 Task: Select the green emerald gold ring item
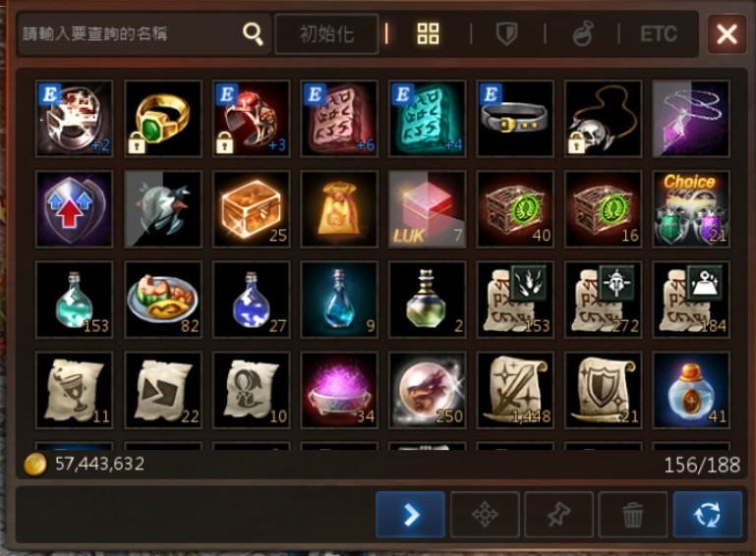(x=163, y=119)
